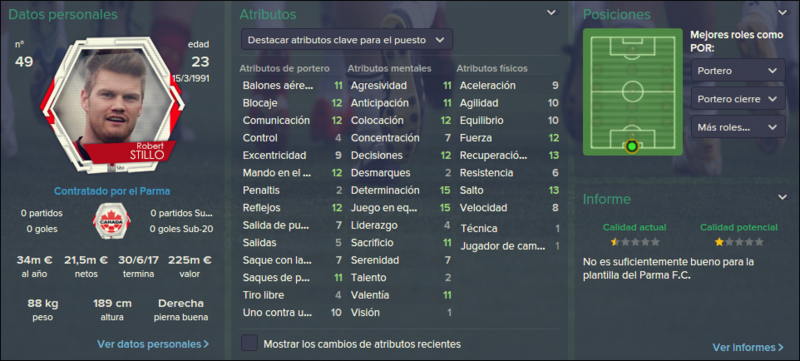The height and width of the screenshot is (361, 800).
Task: Enable Mostrar los cambios de atributos recientes
Action: coord(249,343)
